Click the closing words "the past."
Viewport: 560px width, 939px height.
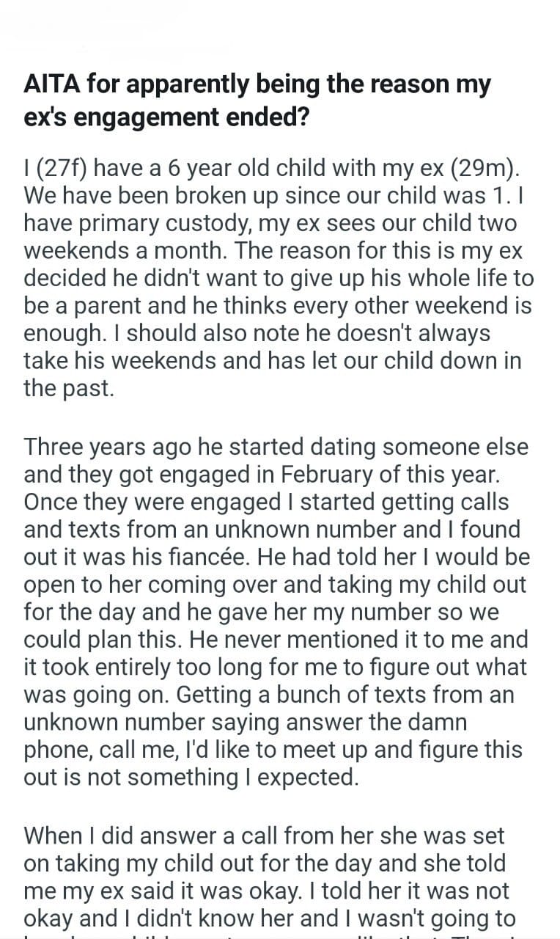69,388
